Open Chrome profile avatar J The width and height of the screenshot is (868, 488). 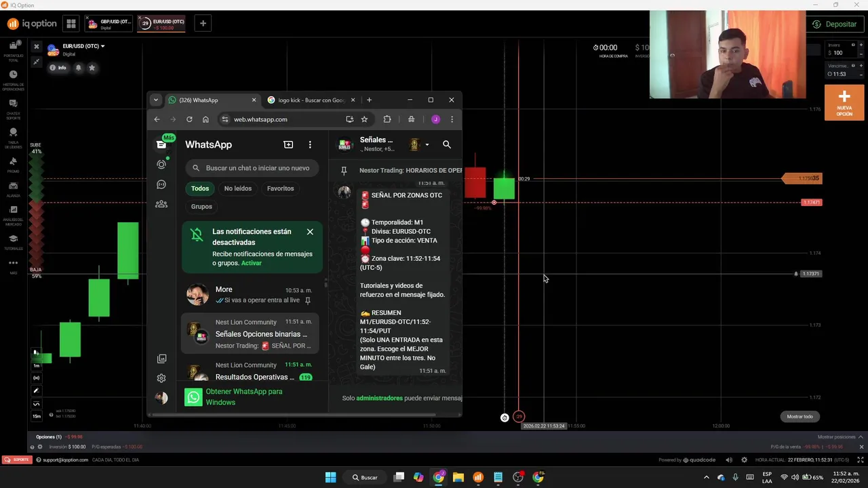[435, 119]
